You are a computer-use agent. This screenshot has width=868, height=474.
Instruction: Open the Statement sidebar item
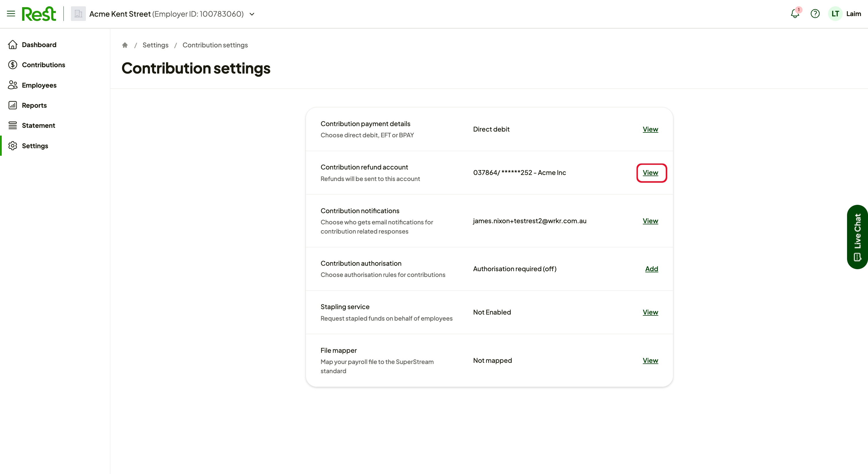point(38,126)
